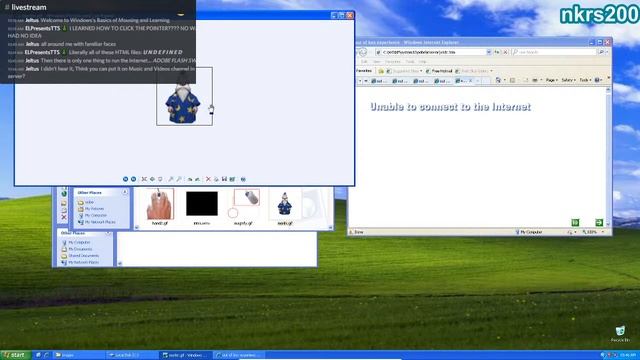Open Suggested Sites dropdown in favorites bar
This screenshot has width=640, height=360.
pos(404,71)
